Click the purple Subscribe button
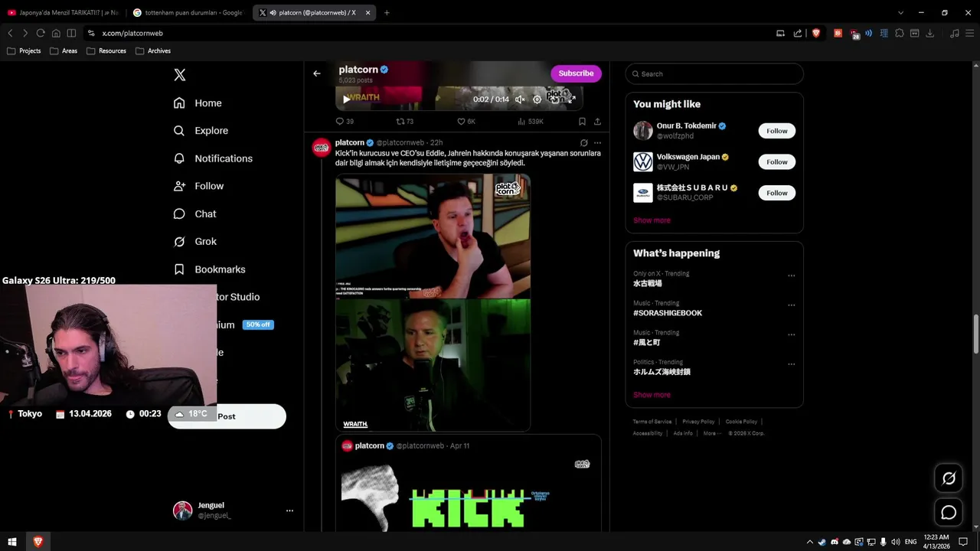 (576, 73)
